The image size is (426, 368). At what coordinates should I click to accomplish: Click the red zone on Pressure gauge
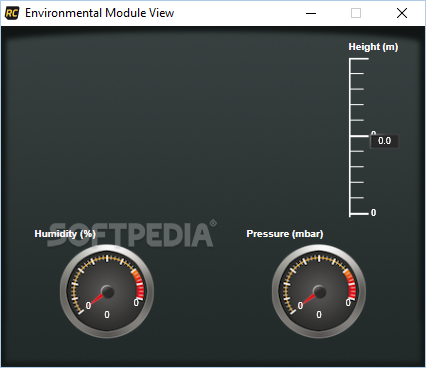(x=352, y=288)
